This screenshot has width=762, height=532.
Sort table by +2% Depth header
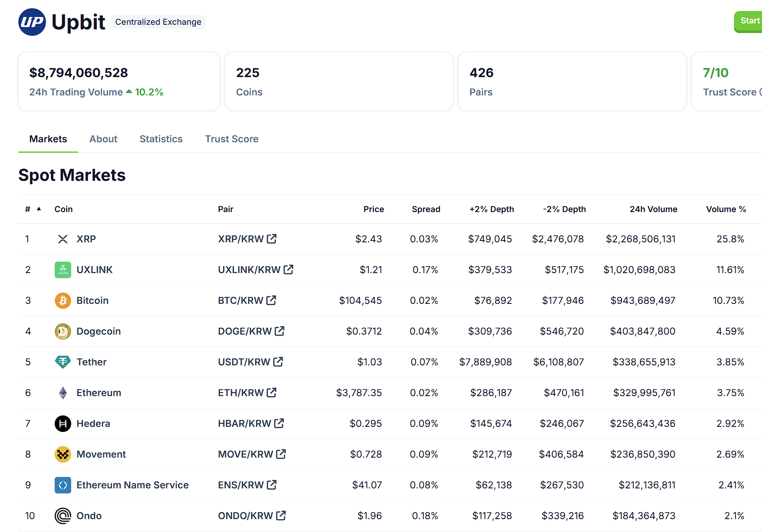tap(492, 209)
